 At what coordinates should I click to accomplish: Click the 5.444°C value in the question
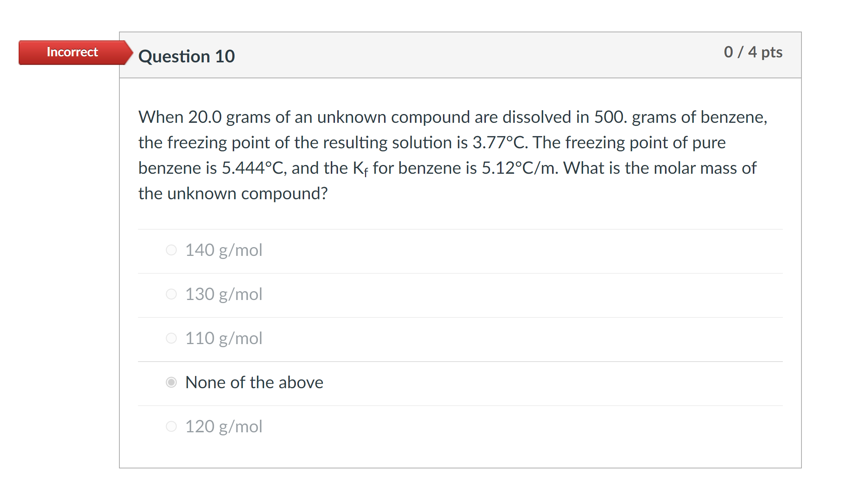(252, 167)
